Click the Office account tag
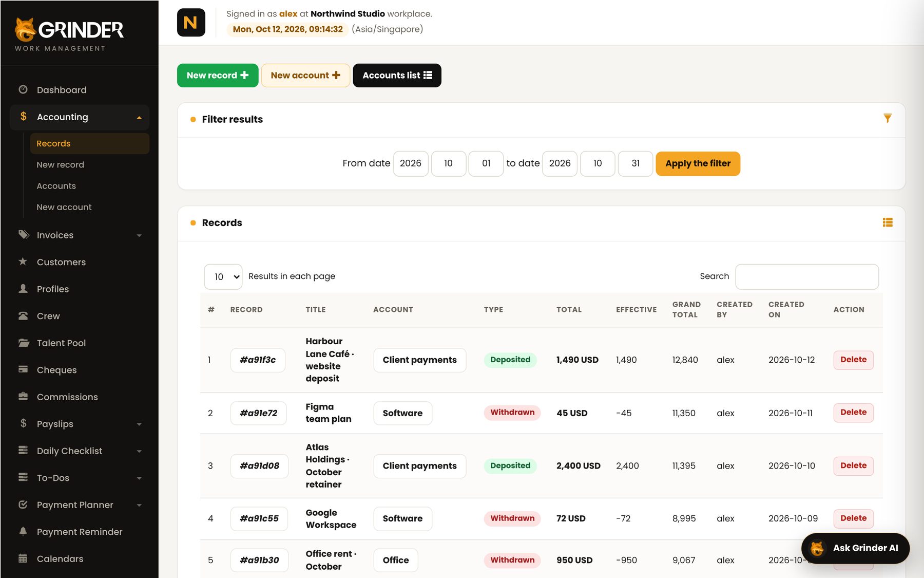The width and height of the screenshot is (924, 578). coord(396,561)
